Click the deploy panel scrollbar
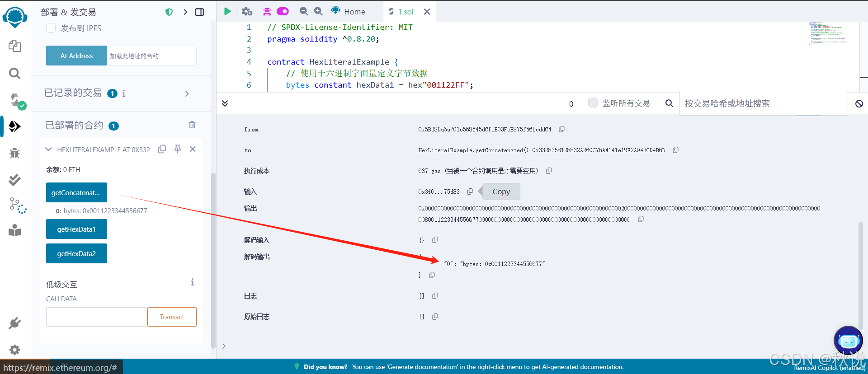The width and height of the screenshot is (868, 374). tap(213, 261)
